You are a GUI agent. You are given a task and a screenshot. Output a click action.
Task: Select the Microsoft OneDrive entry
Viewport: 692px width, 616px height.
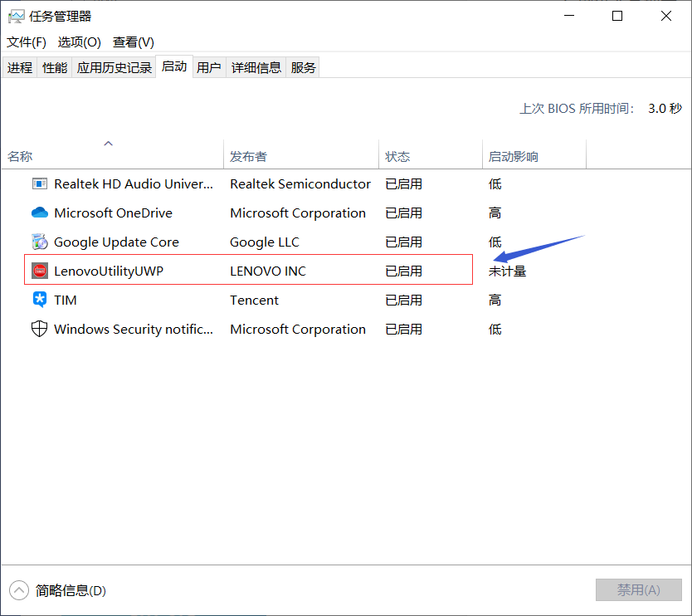pyautogui.click(x=346, y=213)
